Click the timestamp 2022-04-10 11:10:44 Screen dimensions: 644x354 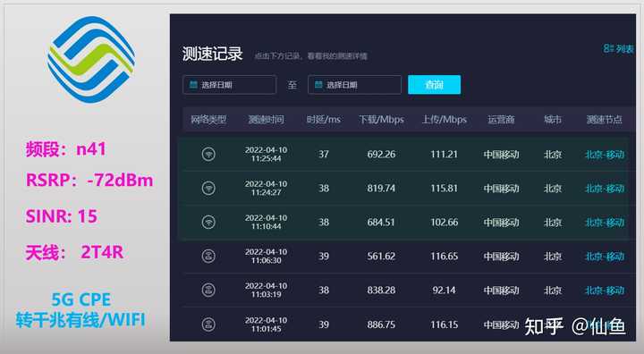(x=266, y=223)
